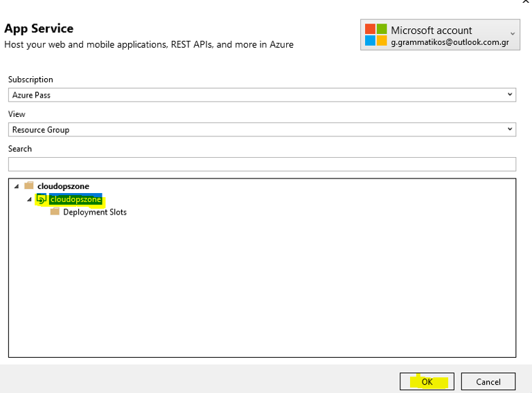Click the OK button

(427, 381)
